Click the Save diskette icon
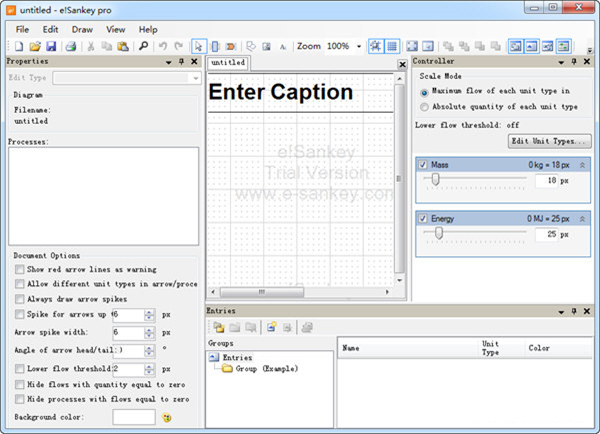The width and height of the screenshot is (600, 434). tap(50, 46)
